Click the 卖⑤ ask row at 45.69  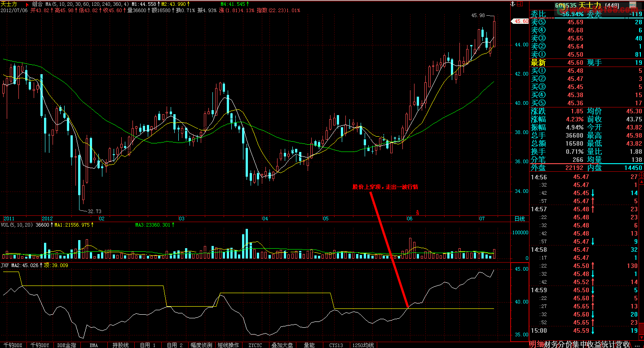tap(587, 22)
